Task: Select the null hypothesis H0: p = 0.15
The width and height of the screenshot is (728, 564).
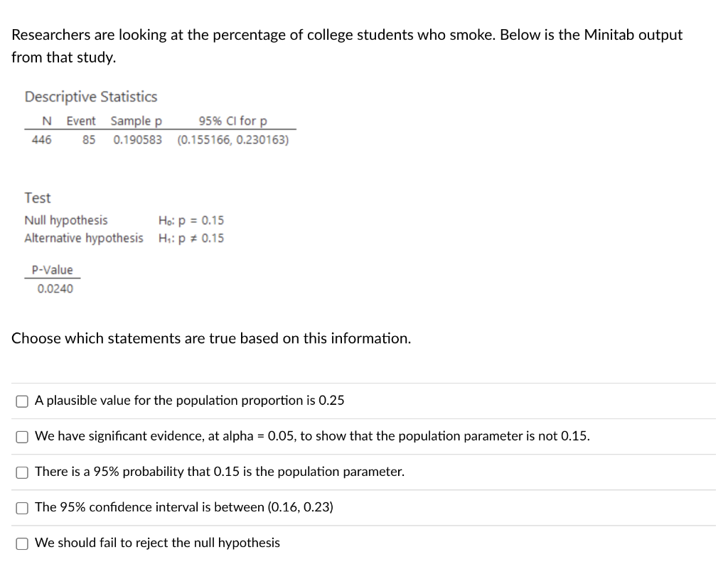Action: pyautogui.click(x=191, y=220)
